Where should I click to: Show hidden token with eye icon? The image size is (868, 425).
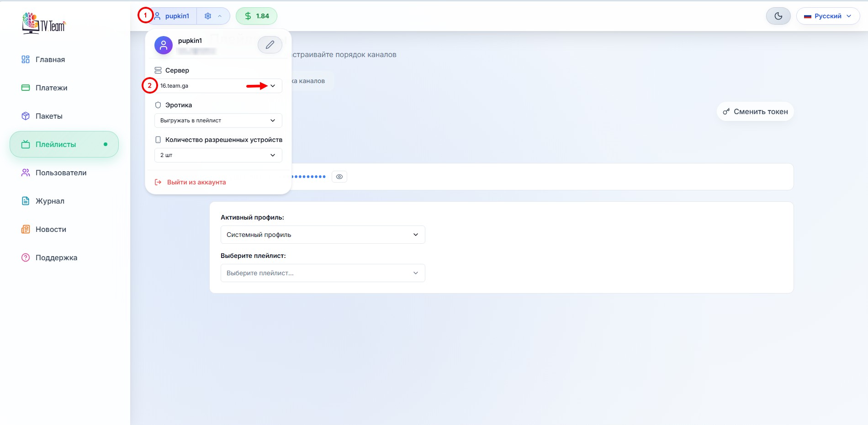[339, 177]
